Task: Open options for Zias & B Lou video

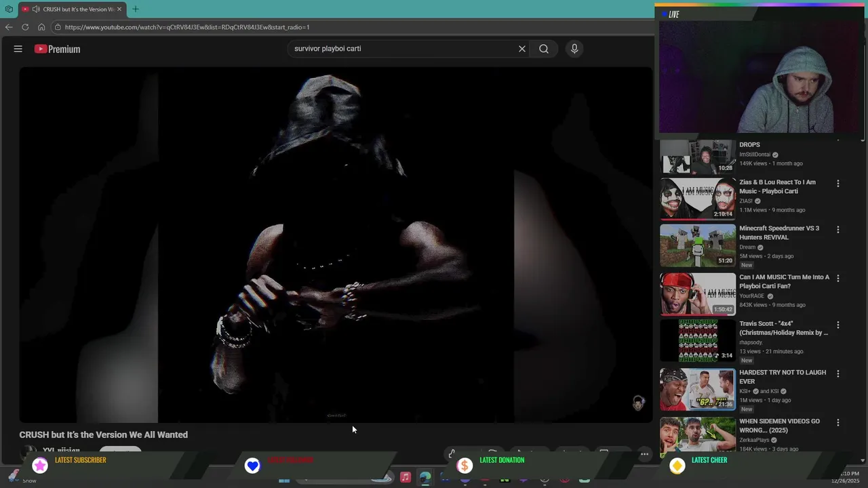Action: [837, 184]
